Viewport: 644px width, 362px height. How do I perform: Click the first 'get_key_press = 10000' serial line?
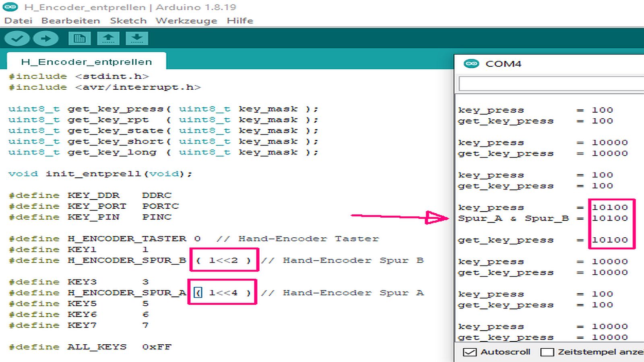[543, 154]
